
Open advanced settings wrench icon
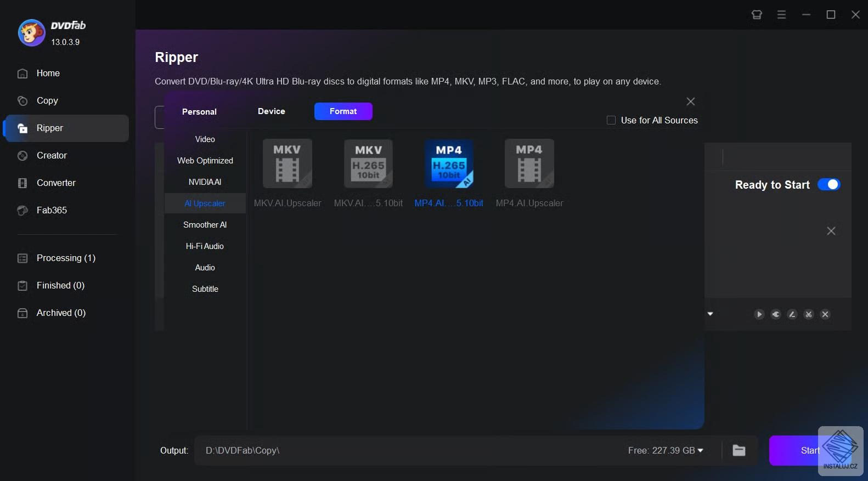[776, 314]
